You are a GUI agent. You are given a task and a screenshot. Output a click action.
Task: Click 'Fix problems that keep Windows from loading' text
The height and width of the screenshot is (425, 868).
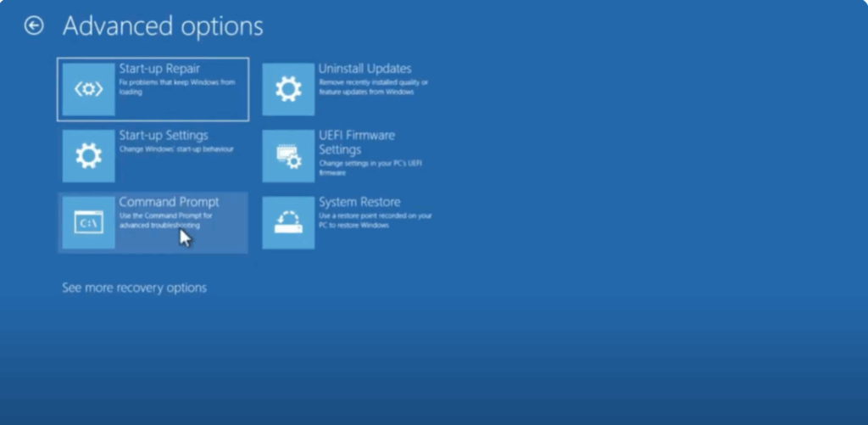tap(176, 87)
